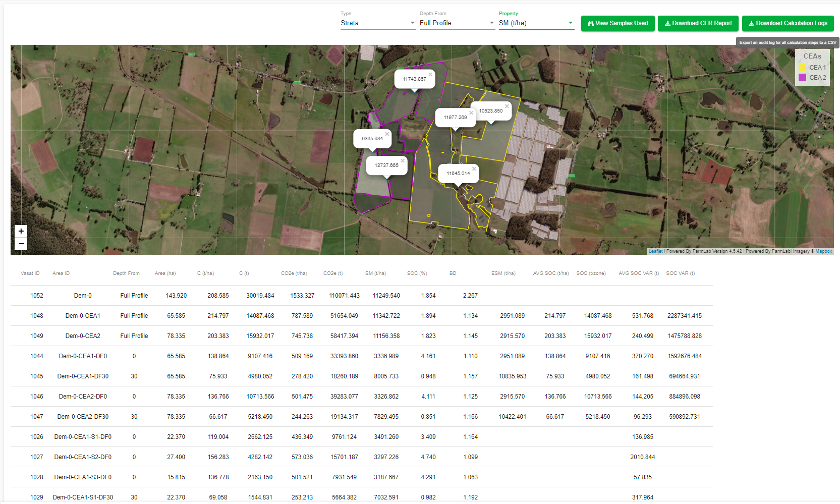Click the SOC (%) column header
The height and width of the screenshot is (504, 840).
(x=417, y=273)
